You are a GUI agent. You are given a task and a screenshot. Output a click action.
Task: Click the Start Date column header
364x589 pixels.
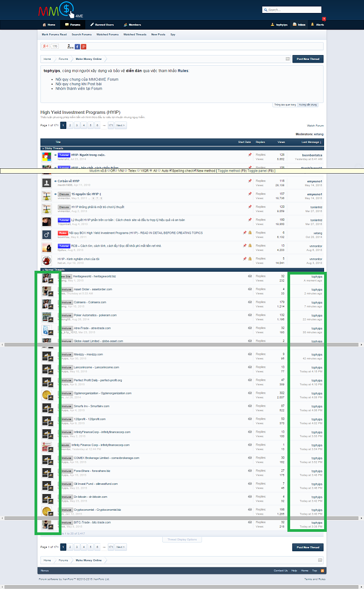tap(244, 142)
